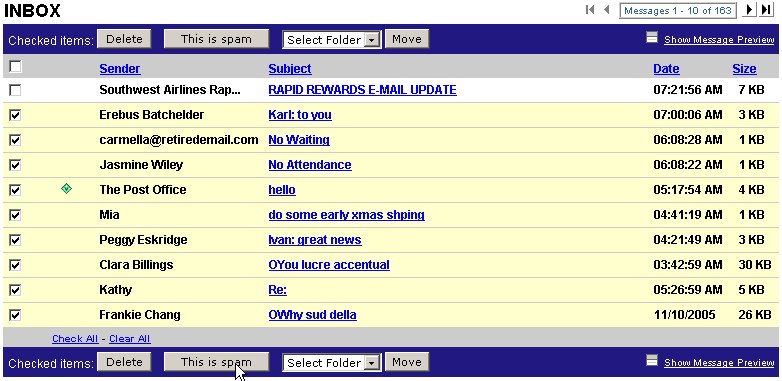
Task: Click the time 07:21:56 AM
Action: point(688,90)
